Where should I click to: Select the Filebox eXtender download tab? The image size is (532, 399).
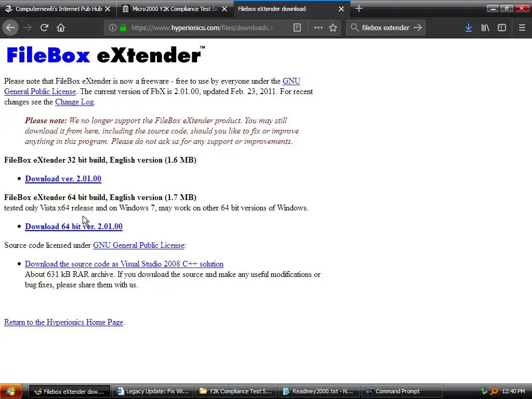coord(292,9)
